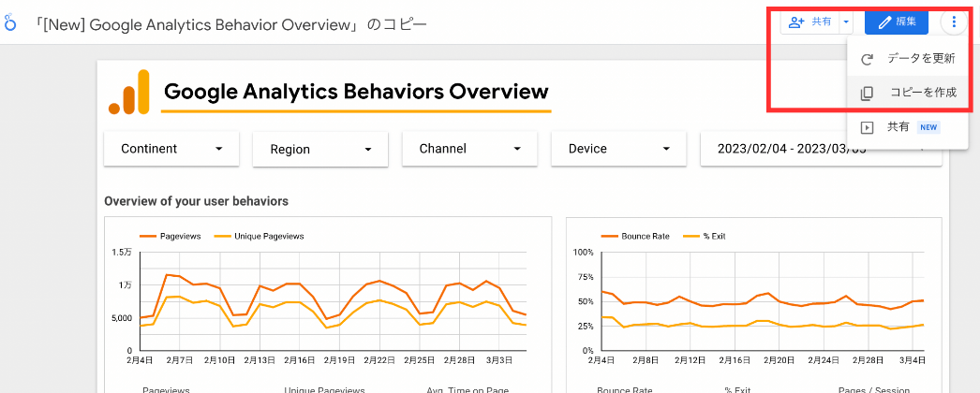The width and height of the screenshot is (980, 393).
Task: Open the three-dot more options menu
Action: 954,22
